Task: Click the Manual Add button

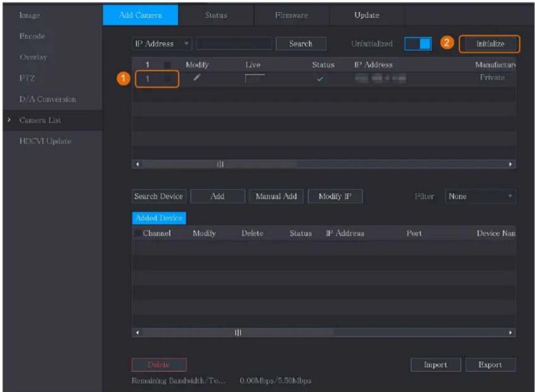Action: (276, 196)
